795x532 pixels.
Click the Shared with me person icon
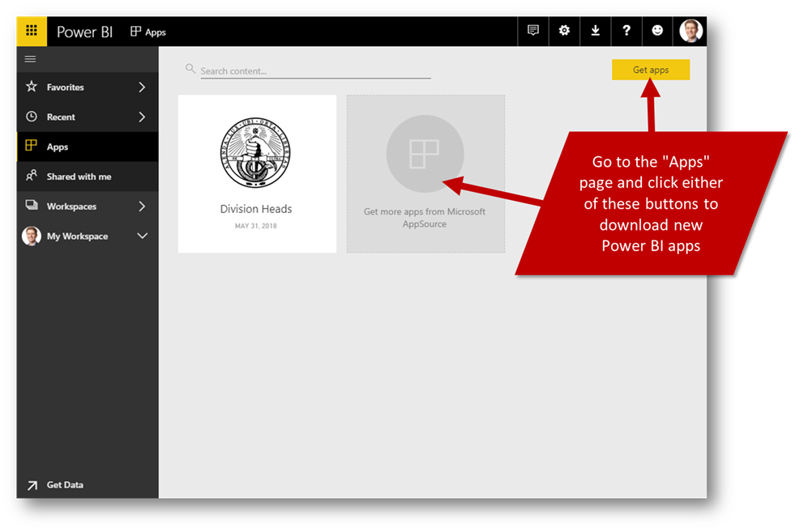[32, 176]
